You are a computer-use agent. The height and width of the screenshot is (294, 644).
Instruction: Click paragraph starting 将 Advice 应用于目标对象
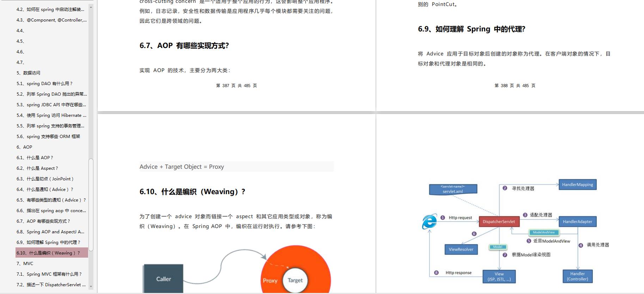click(514, 59)
